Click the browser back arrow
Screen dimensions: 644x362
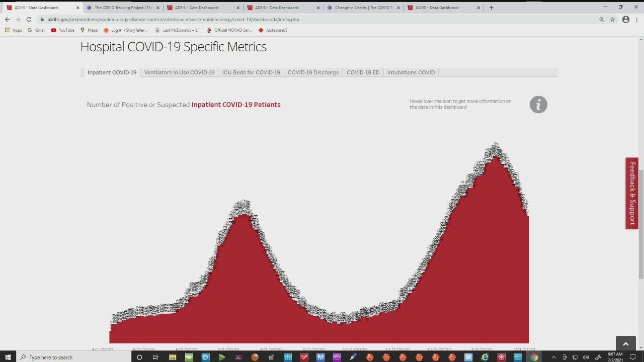pos(7,20)
